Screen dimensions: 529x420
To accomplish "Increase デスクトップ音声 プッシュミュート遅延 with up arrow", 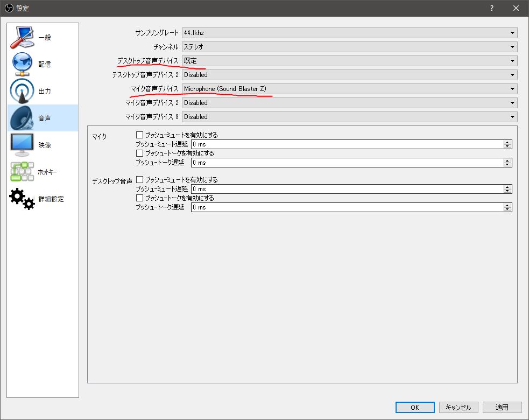I will [507, 187].
